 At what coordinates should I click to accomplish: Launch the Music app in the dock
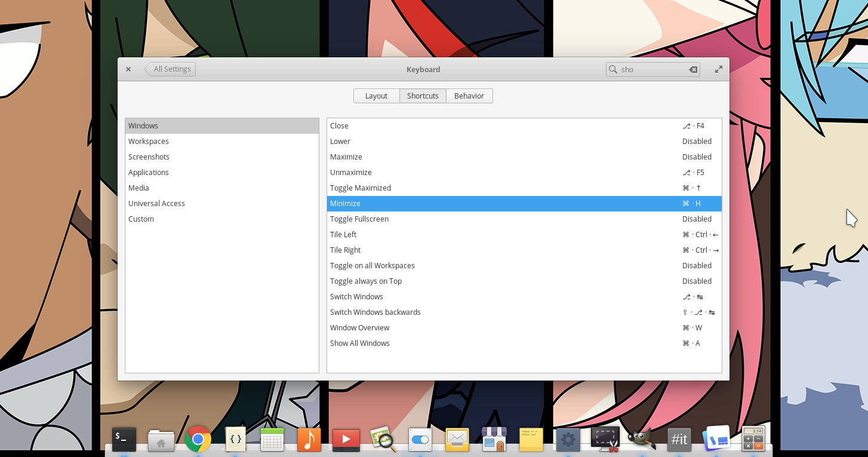click(309, 440)
